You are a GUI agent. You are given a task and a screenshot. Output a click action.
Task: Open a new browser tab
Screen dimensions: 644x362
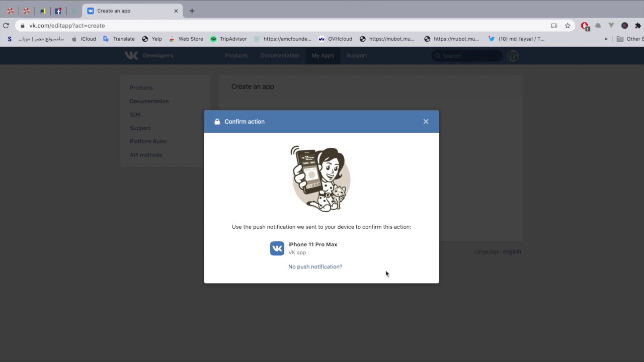pos(192,11)
